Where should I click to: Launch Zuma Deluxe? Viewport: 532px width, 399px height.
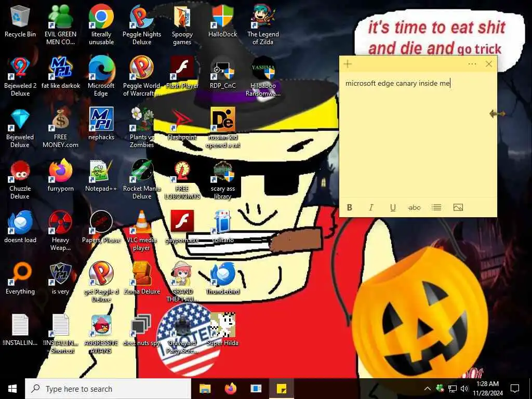point(142,278)
